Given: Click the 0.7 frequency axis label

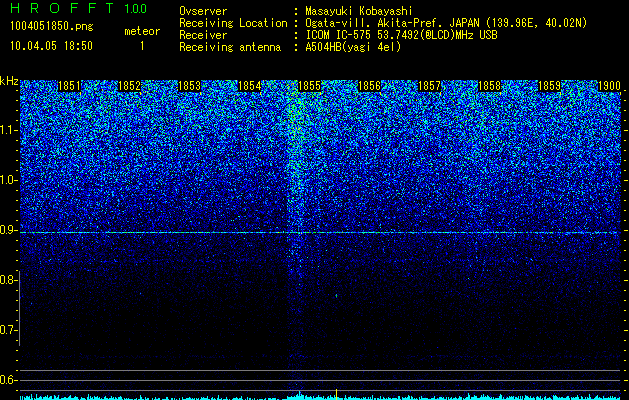Looking at the screenshot, I should click(x=8, y=330).
